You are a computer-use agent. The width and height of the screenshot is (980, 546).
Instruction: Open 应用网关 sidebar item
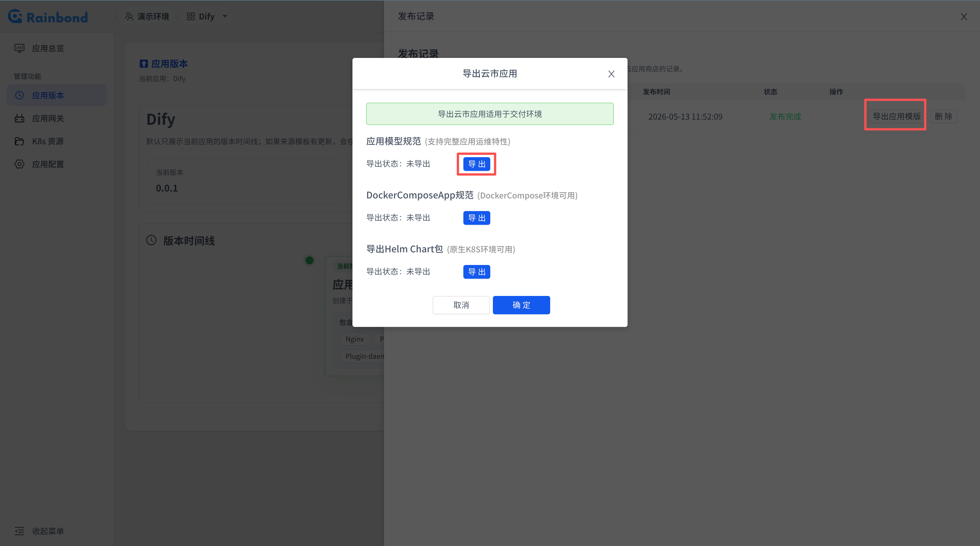coord(57,118)
